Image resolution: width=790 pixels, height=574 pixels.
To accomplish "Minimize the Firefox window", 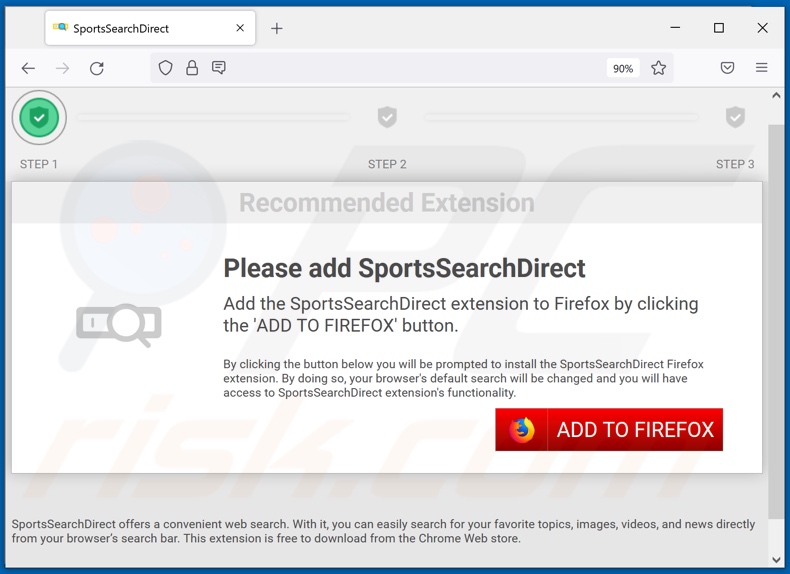I will pos(675,28).
